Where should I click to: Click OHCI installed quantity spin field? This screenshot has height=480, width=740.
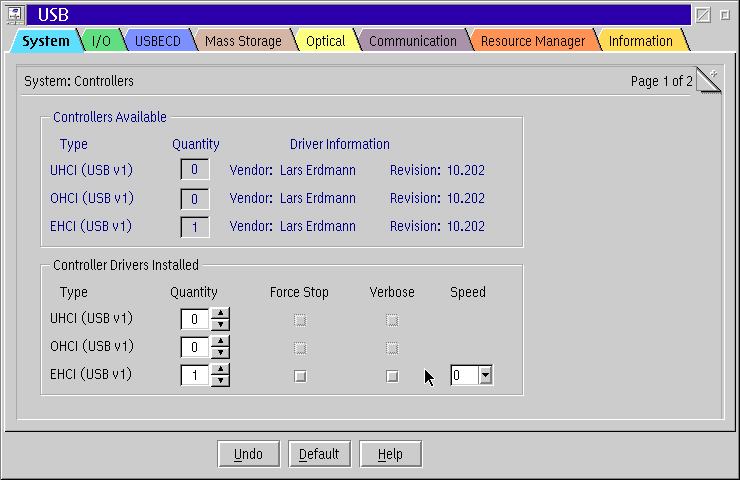(195, 347)
